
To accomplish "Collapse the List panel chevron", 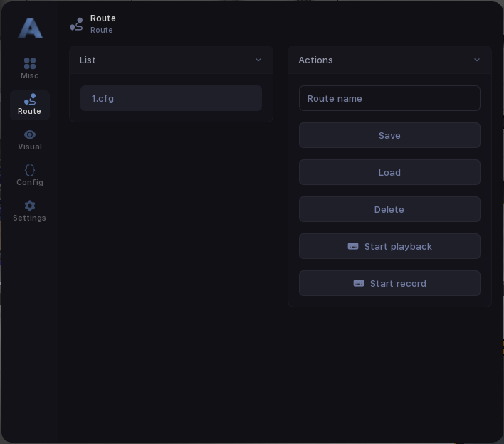I will (x=258, y=60).
